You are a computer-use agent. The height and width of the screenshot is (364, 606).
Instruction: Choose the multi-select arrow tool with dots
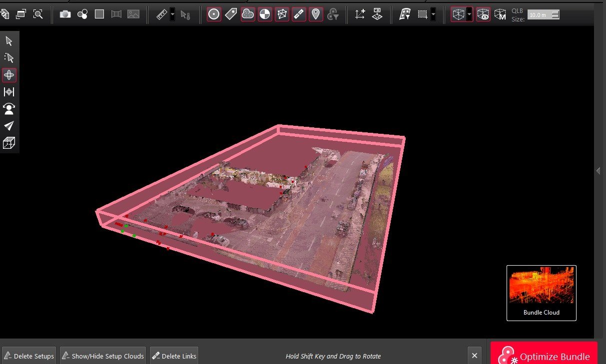tap(9, 58)
